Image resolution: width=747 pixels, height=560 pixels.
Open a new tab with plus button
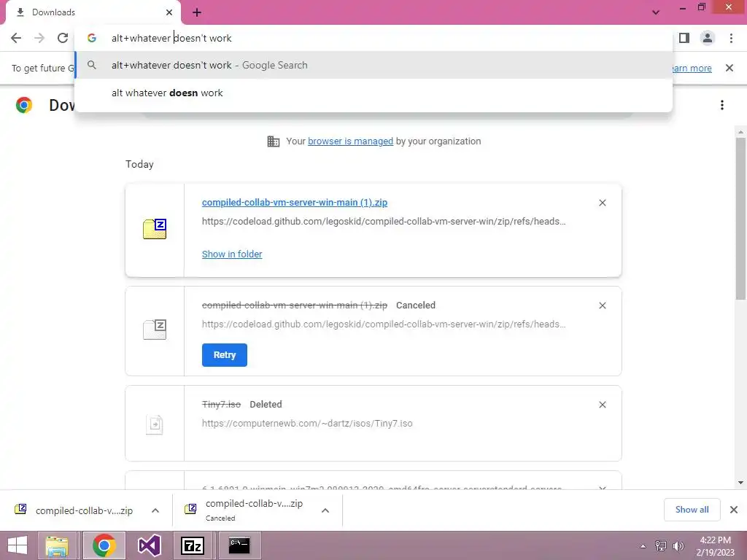pos(197,12)
